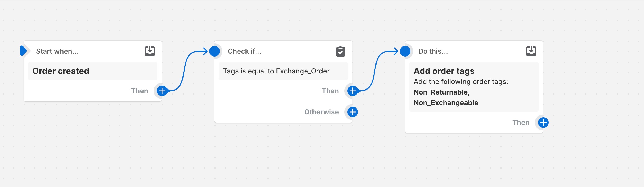The height and width of the screenshot is (187, 644).
Task: Click the blue input node of Do this
Action: (x=405, y=51)
